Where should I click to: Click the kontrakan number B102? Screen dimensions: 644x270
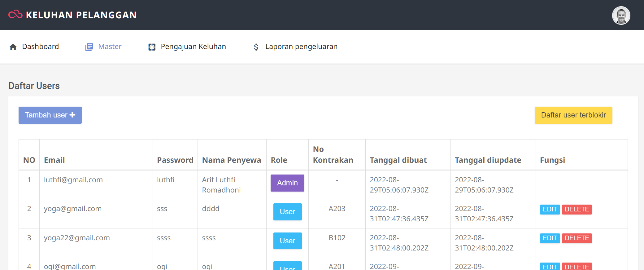coord(337,238)
